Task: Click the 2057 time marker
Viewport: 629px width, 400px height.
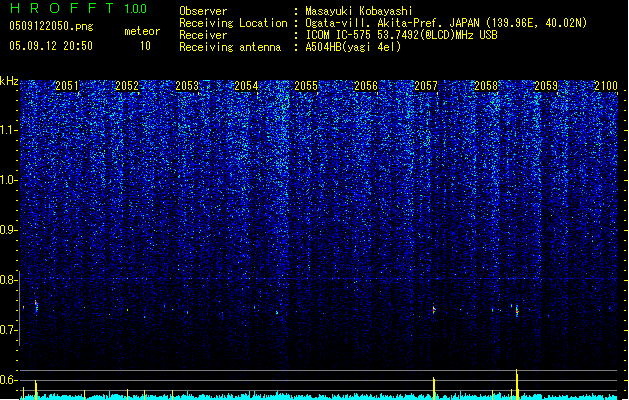Action: coord(426,86)
